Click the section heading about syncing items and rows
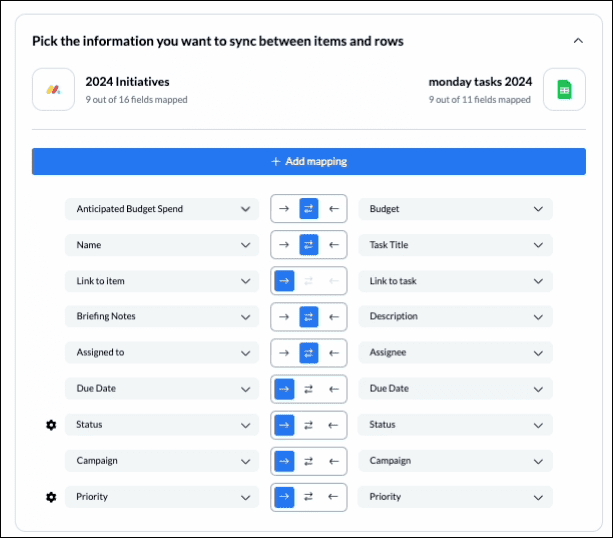This screenshot has width=613, height=538. (218, 41)
